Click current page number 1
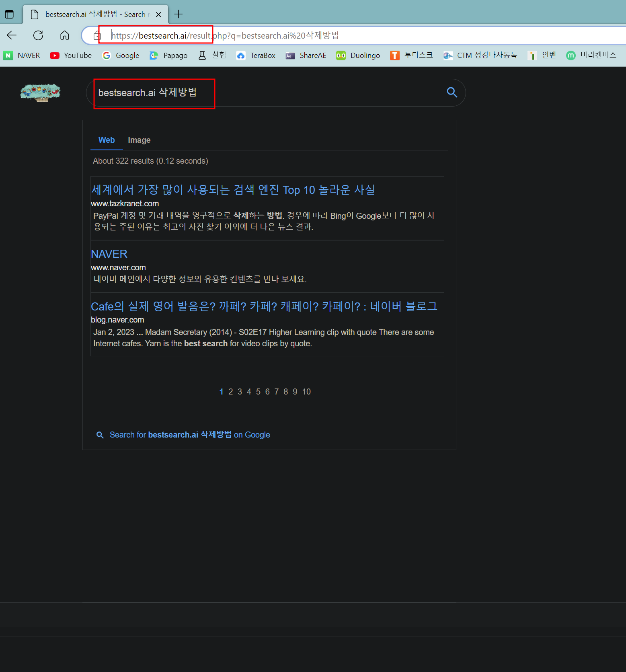This screenshot has height=672, width=626. [x=221, y=392]
